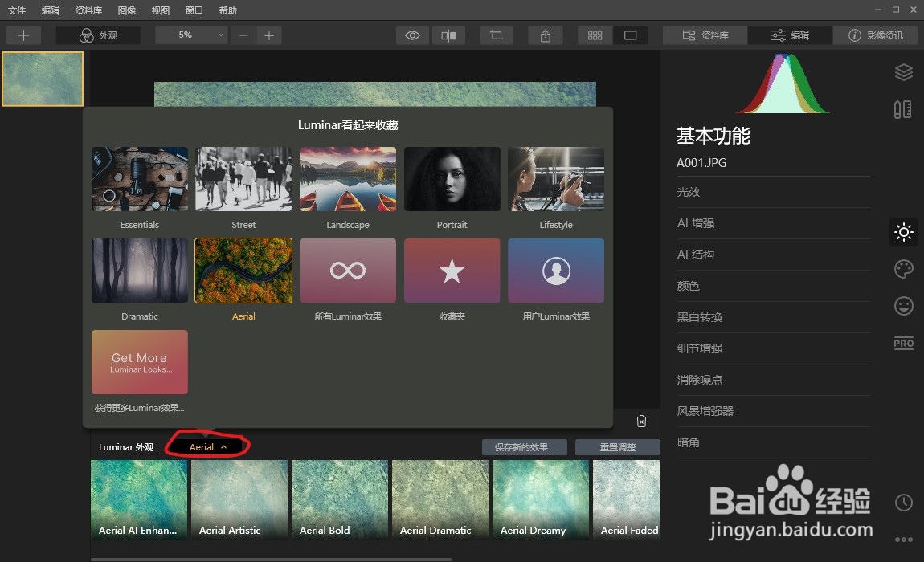
Task: Expand the 颜色 tool section
Action: tap(773, 286)
